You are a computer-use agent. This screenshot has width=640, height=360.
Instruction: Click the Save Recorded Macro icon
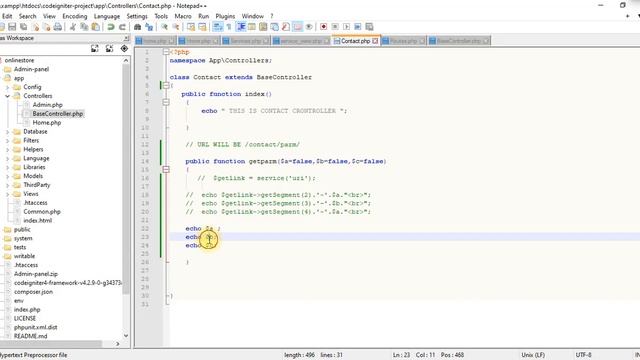point(369,27)
